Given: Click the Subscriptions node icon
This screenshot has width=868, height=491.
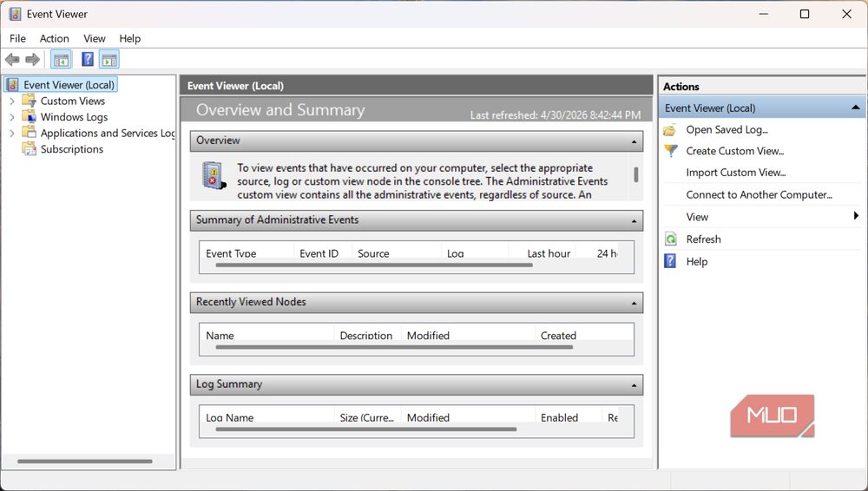Looking at the screenshot, I should (29, 148).
